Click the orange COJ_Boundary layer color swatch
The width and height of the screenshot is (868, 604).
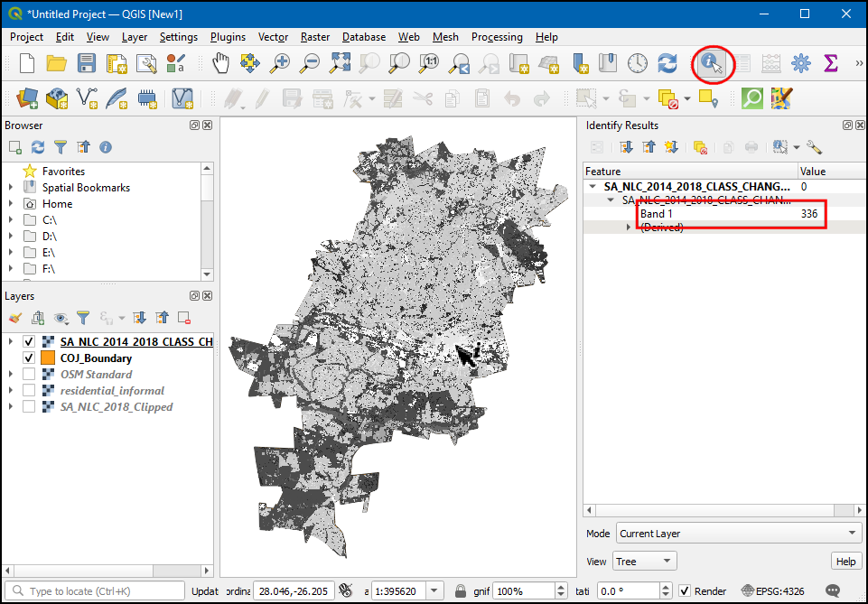tap(48, 358)
